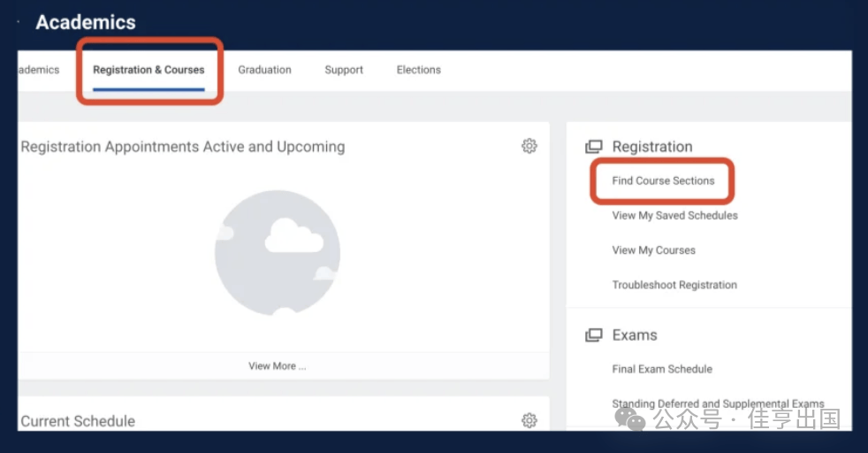Open settings gear on Registration Appointments card

pyautogui.click(x=529, y=146)
